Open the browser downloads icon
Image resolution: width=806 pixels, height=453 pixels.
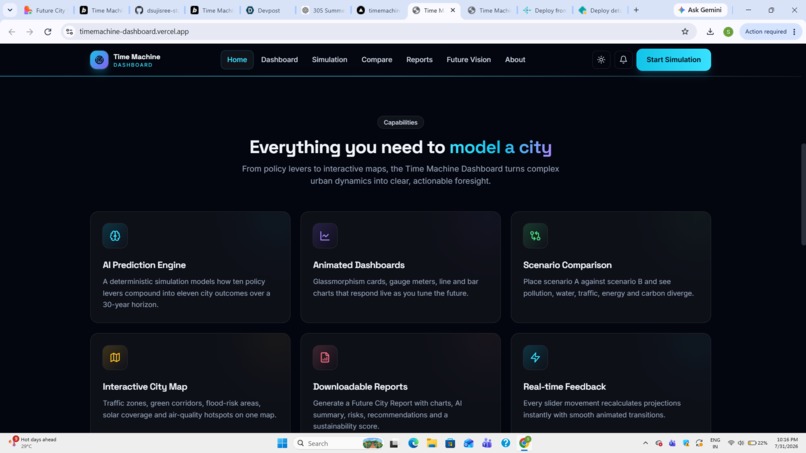point(710,32)
